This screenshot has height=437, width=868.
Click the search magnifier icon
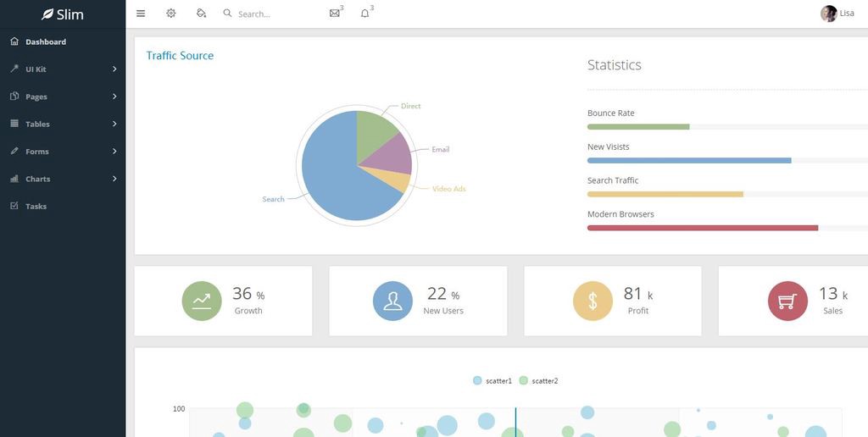[227, 14]
